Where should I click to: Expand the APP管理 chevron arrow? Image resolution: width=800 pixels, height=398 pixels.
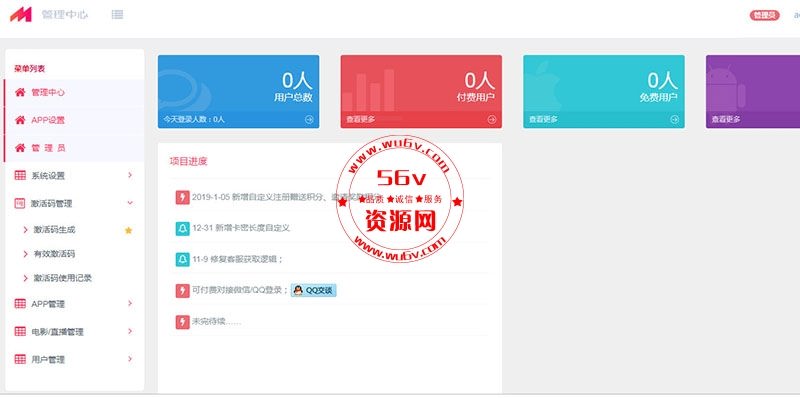point(130,303)
